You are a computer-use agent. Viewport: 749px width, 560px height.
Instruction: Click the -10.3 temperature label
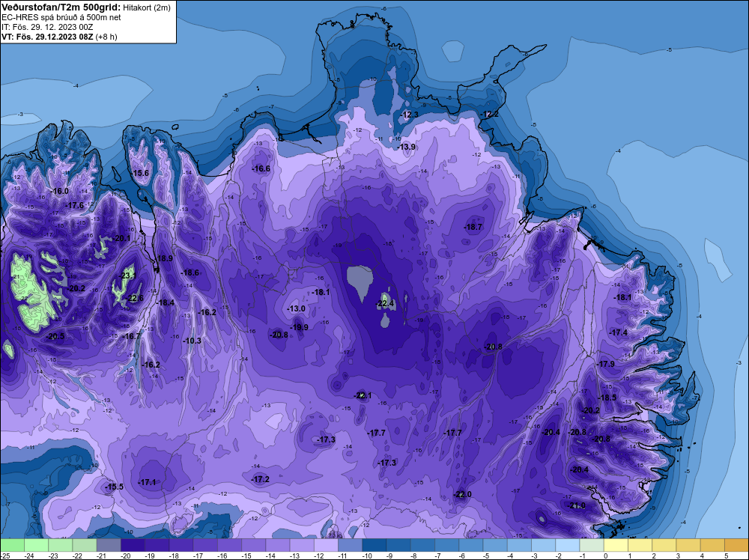(x=192, y=341)
